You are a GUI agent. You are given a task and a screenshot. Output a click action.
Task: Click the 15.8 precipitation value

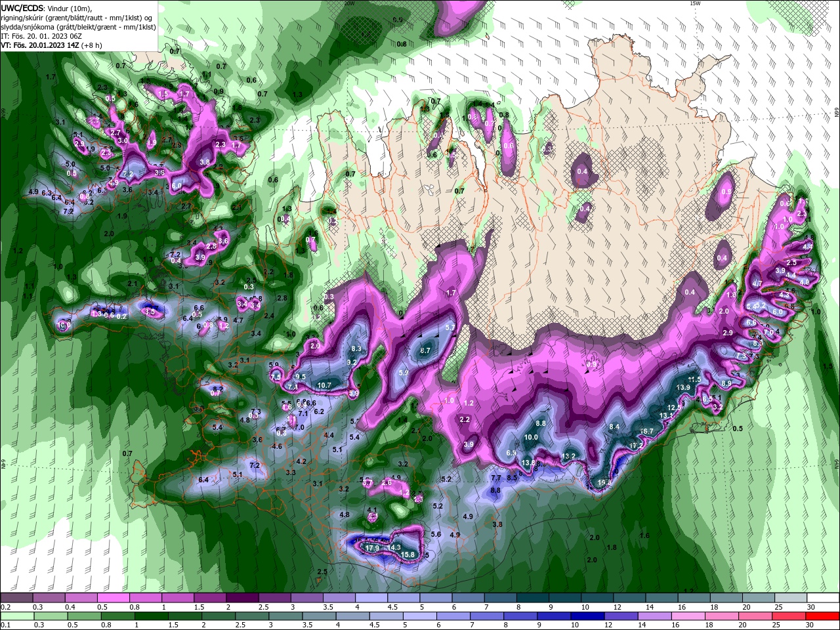(408, 555)
